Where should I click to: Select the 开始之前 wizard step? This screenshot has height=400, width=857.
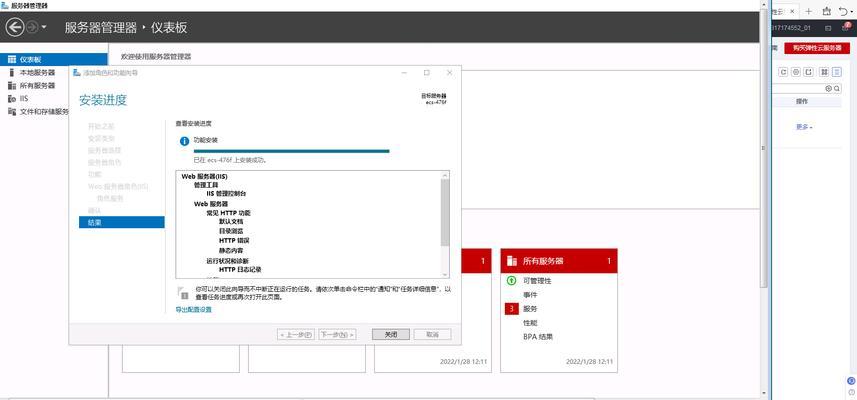[102, 126]
